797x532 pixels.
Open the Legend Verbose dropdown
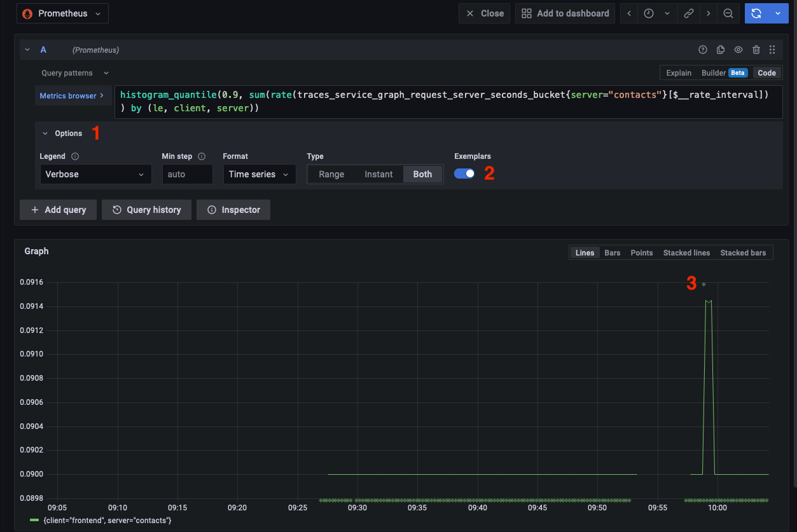click(x=95, y=174)
